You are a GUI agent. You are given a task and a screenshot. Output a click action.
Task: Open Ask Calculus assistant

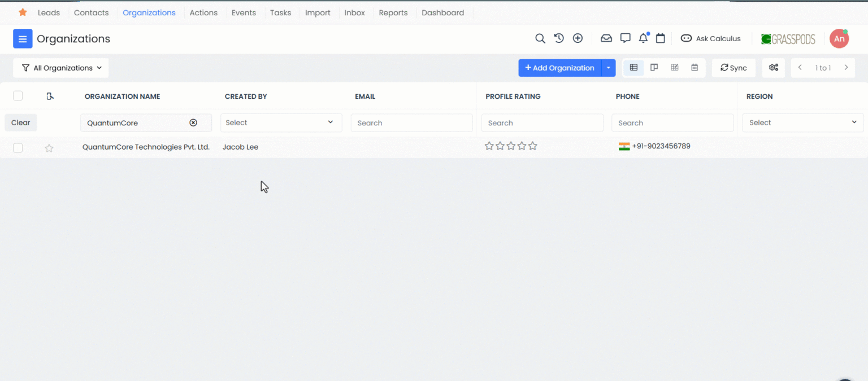click(x=711, y=38)
